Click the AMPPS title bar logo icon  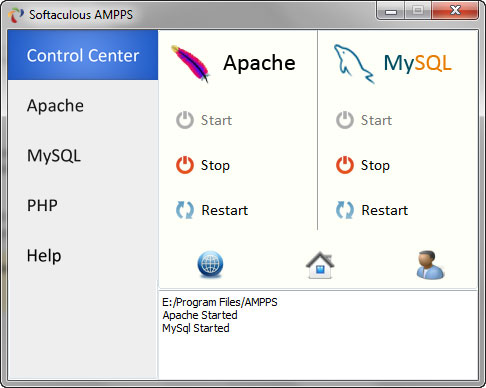(16, 14)
